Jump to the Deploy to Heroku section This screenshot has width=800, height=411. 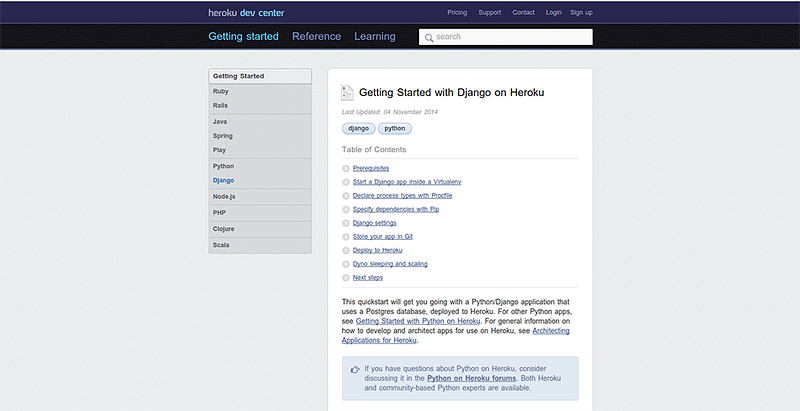[378, 250]
